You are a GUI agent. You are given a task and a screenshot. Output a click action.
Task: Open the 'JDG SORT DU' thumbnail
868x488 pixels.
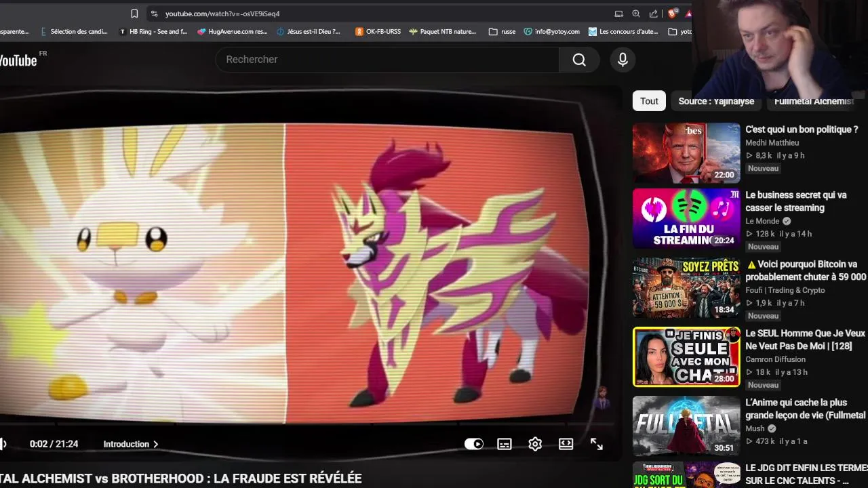(686, 475)
